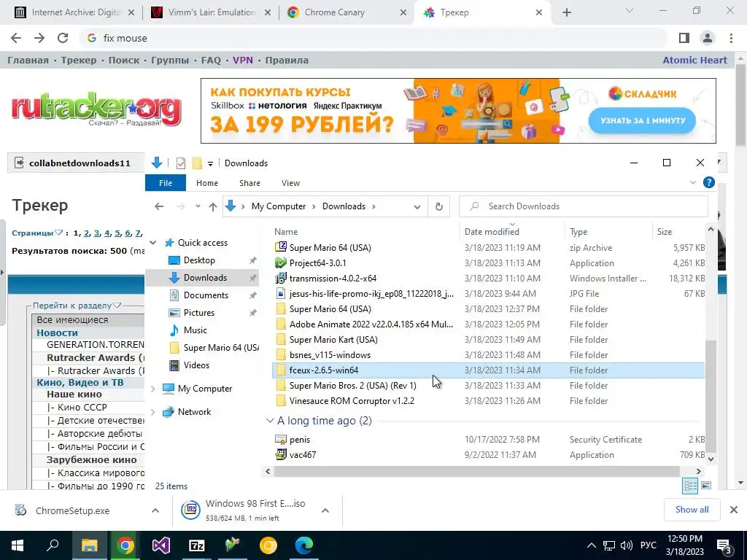Click New folder quick access icon
Screen dimensions: 747x560
(x=197, y=163)
